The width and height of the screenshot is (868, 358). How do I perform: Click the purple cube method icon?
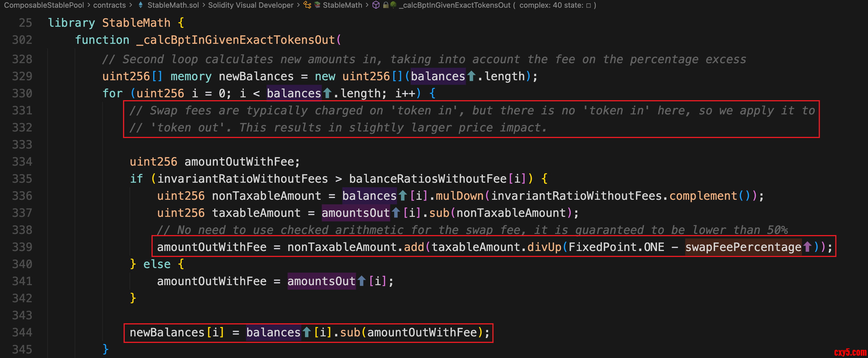[376, 5]
